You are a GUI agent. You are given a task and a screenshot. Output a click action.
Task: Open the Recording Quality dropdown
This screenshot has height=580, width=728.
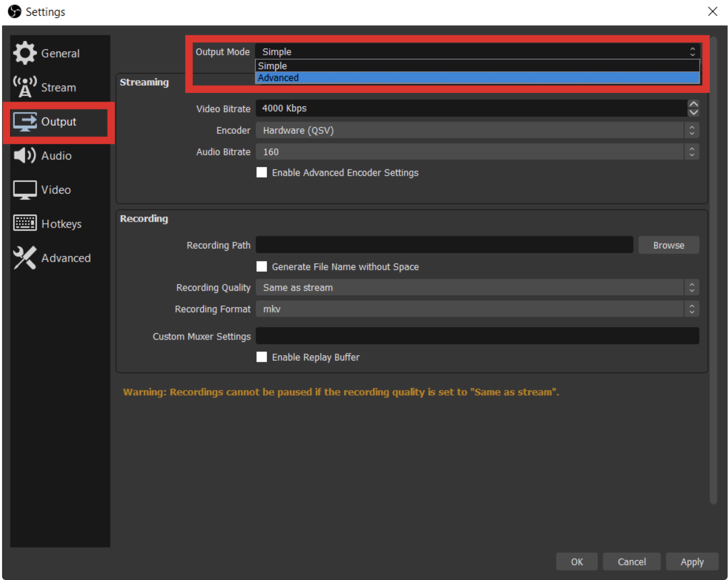point(477,288)
